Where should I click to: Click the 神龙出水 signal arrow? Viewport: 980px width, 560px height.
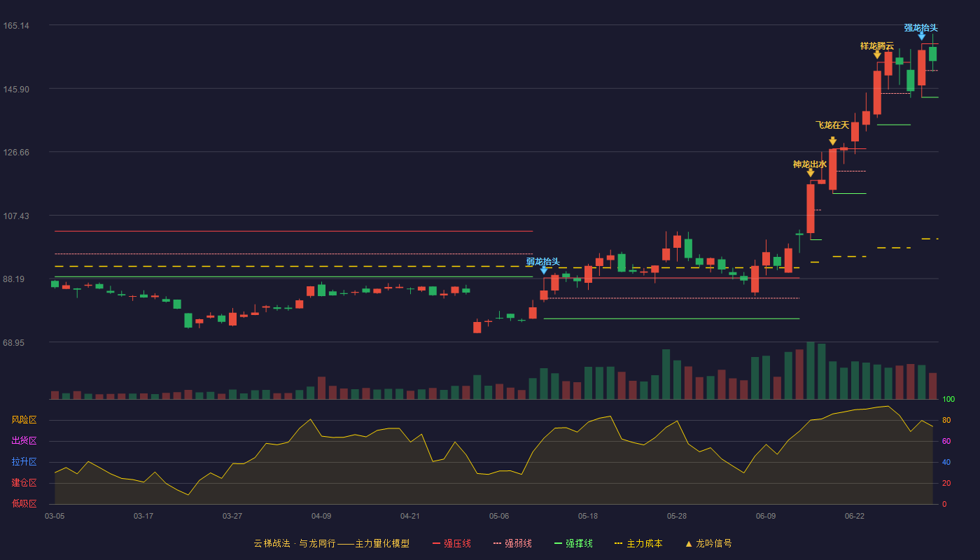[811, 173]
